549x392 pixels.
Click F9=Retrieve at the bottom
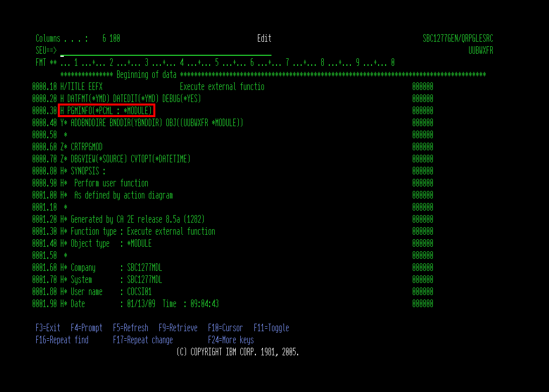[178, 328]
